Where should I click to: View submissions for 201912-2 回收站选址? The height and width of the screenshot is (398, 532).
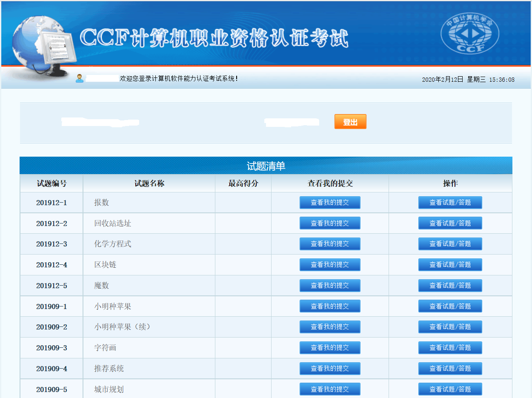(329, 223)
